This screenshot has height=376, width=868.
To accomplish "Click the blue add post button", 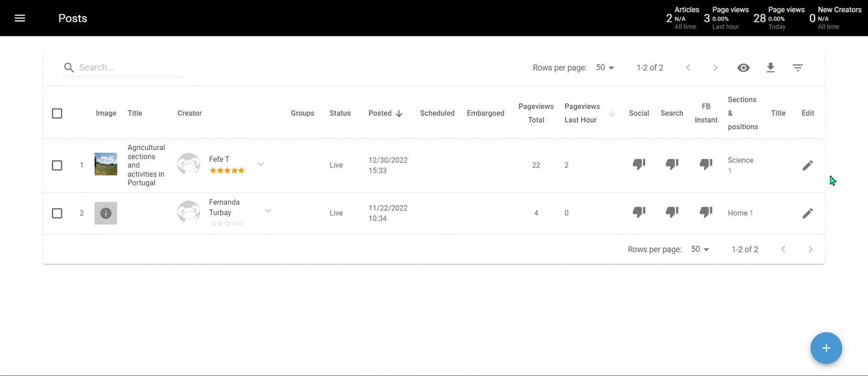I will coord(826,348).
